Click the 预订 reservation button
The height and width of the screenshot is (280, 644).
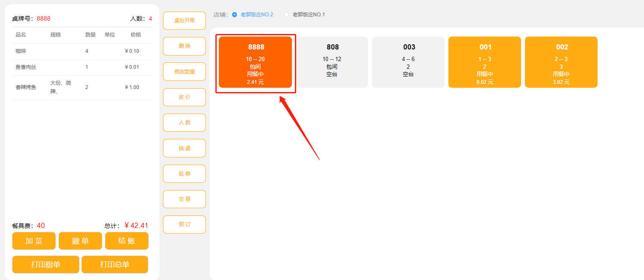pyautogui.click(x=184, y=225)
